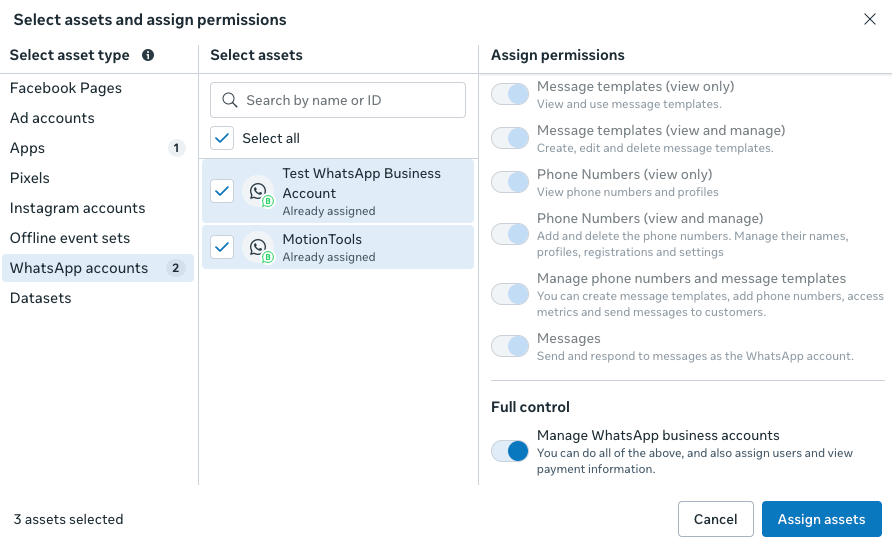This screenshot has width=892, height=543.
Task: Click 'View phone numbers and profiles' description
Action: click(x=627, y=192)
